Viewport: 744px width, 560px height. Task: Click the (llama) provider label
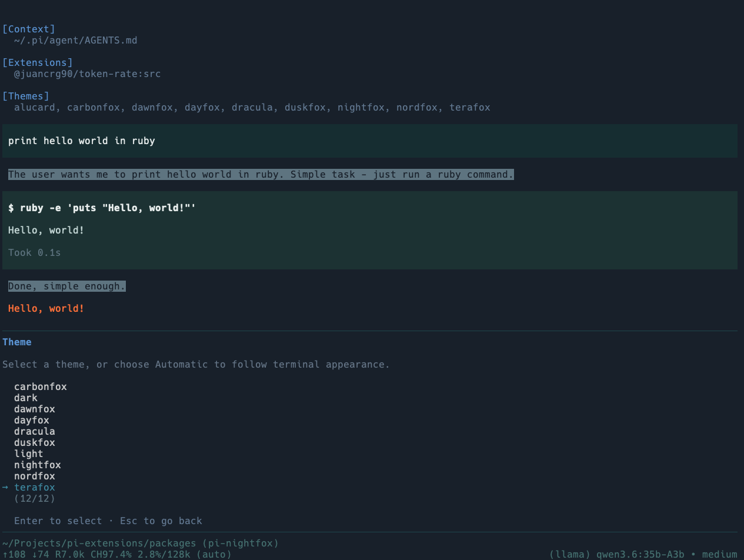(x=570, y=554)
